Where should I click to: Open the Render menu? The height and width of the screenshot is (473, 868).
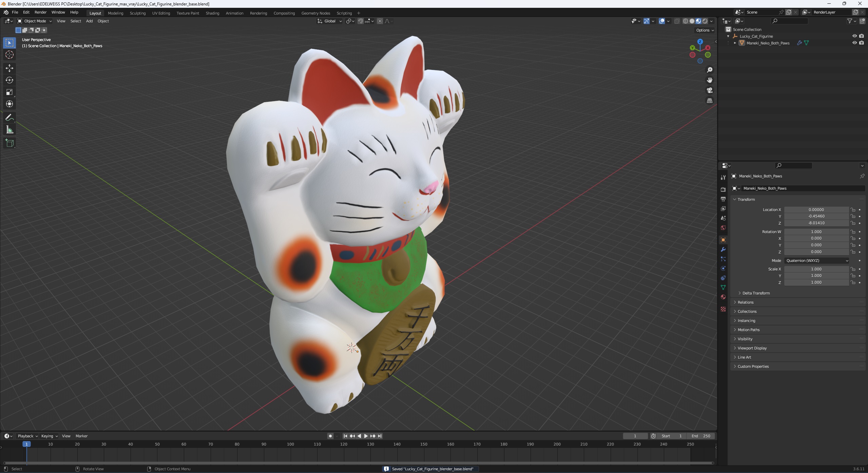point(40,12)
